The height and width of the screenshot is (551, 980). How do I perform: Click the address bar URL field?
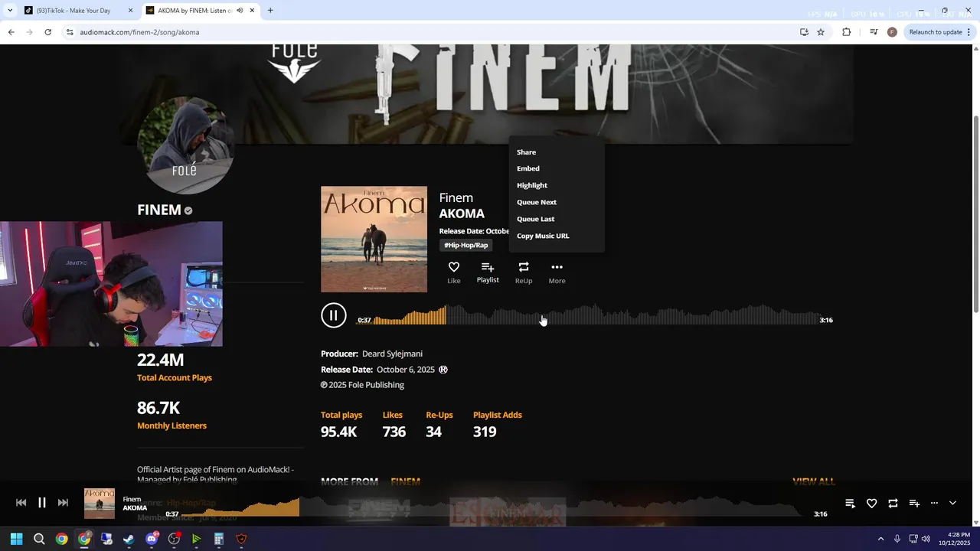point(429,32)
